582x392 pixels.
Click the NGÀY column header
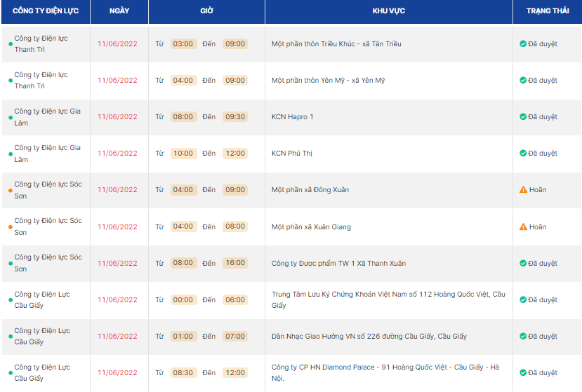(x=119, y=11)
